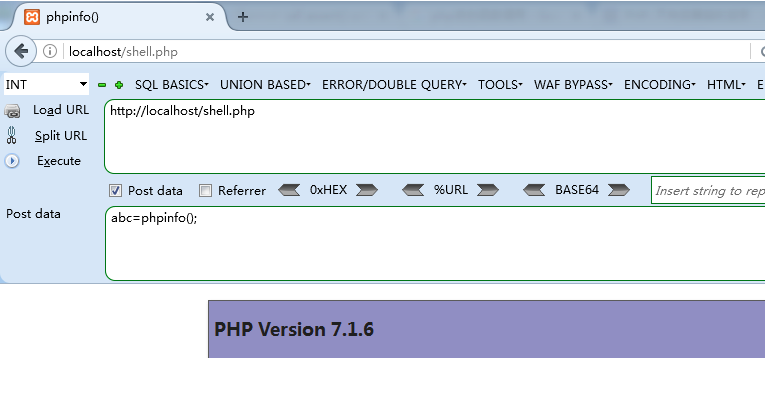The image size is (770, 393).
Task: Decode 0xHEX with left arrow
Action: 289,190
